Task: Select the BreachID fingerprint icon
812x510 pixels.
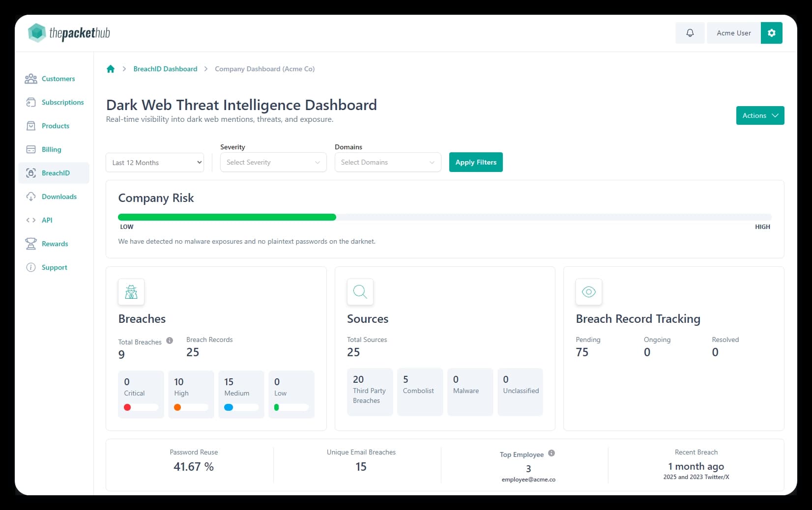Action: (30, 173)
